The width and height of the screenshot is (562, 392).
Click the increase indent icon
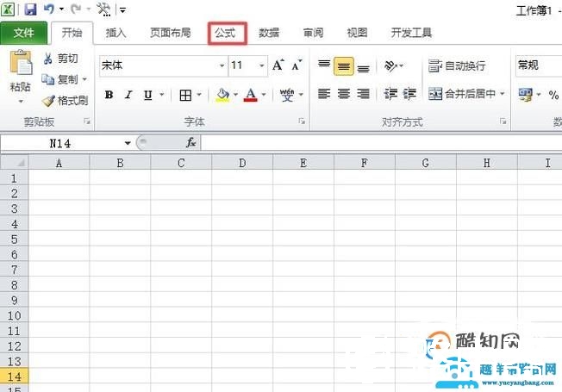click(x=409, y=94)
